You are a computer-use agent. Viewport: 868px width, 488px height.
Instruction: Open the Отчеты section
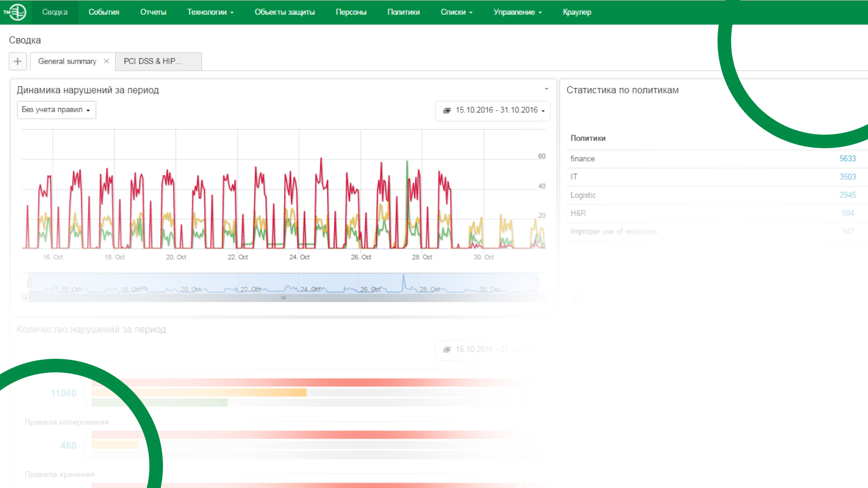click(x=153, y=12)
